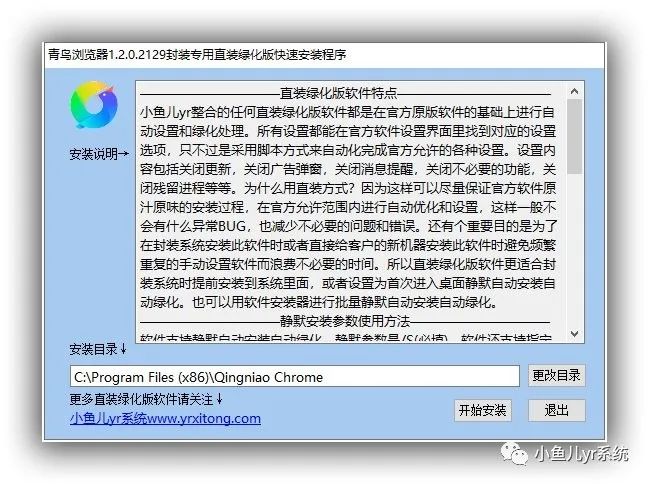Click the 安装说明→ label
This screenshot has height=484, width=649.
[99, 154]
